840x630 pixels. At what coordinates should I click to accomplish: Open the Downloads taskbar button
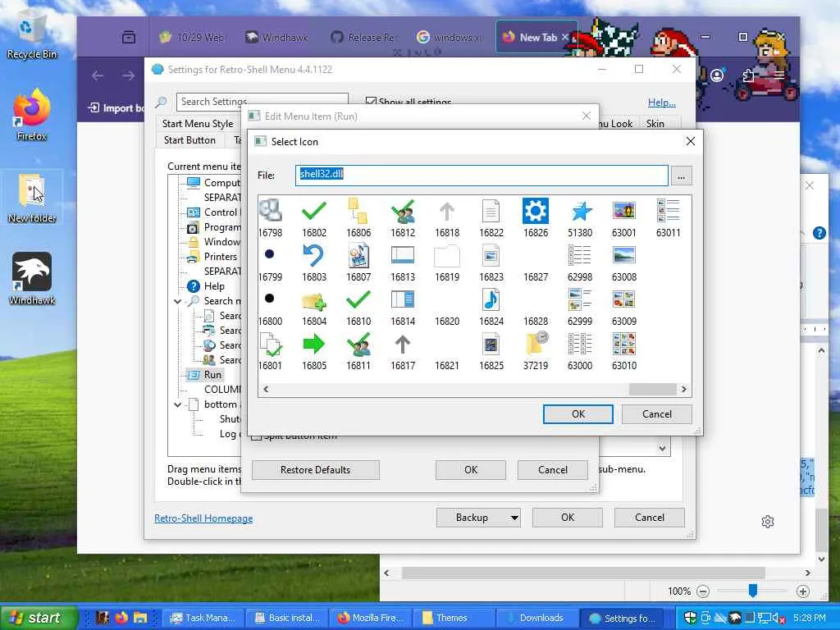click(x=536, y=618)
